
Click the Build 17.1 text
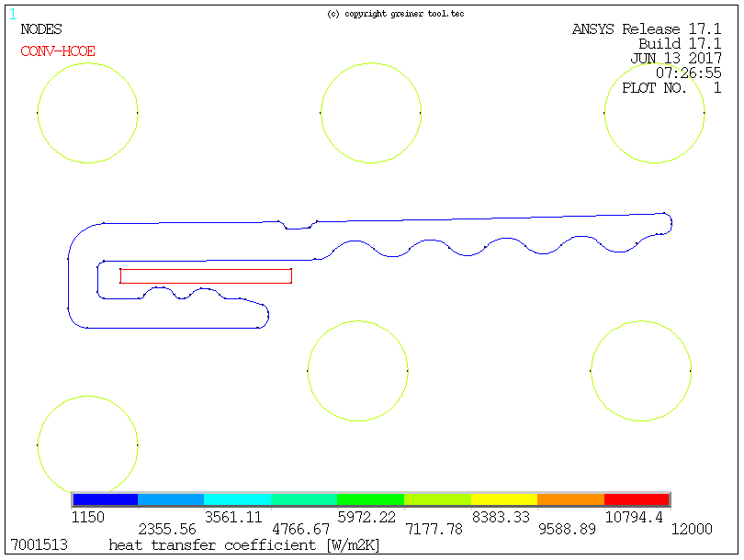point(680,44)
